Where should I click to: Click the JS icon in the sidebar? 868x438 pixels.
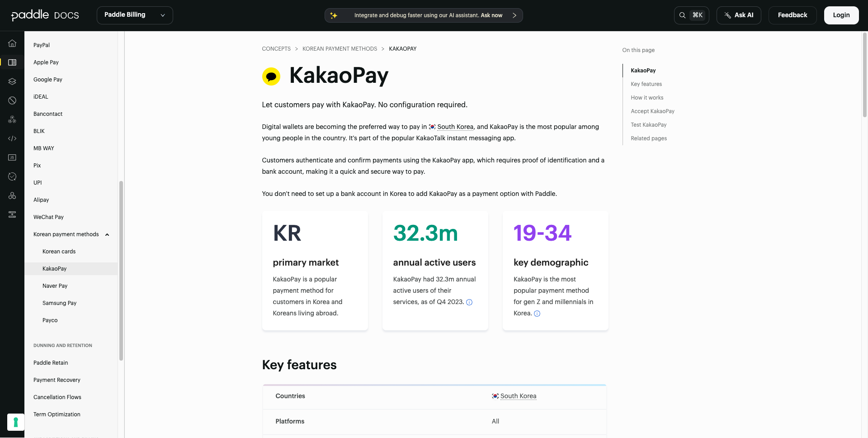pyautogui.click(x=12, y=157)
